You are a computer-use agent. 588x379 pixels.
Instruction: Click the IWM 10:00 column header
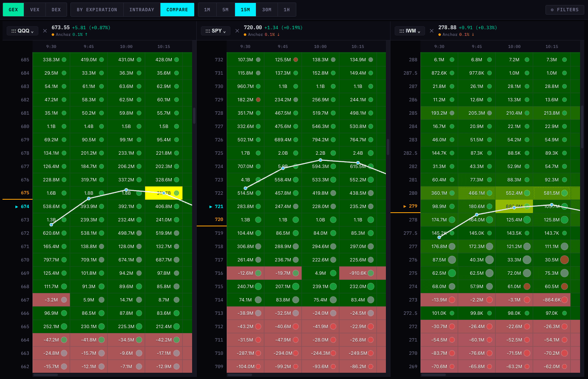tap(514, 47)
